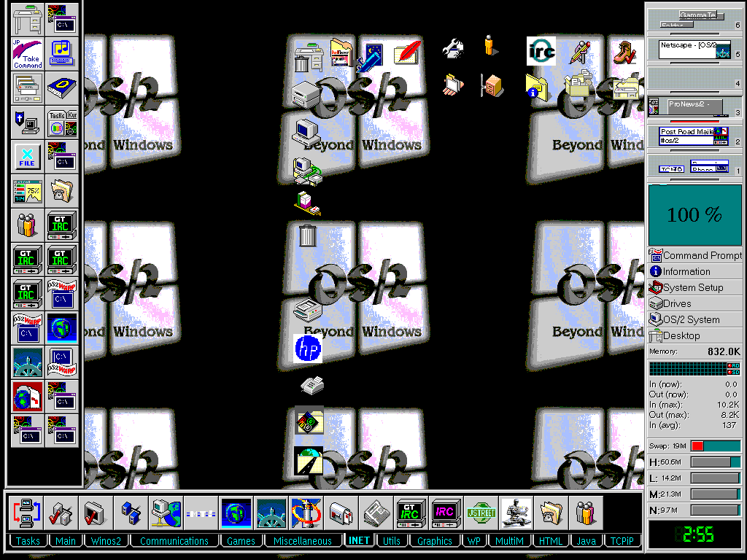Switch to the Netscape virtual desktop thumbnail
The image size is (747, 560).
pos(695,49)
